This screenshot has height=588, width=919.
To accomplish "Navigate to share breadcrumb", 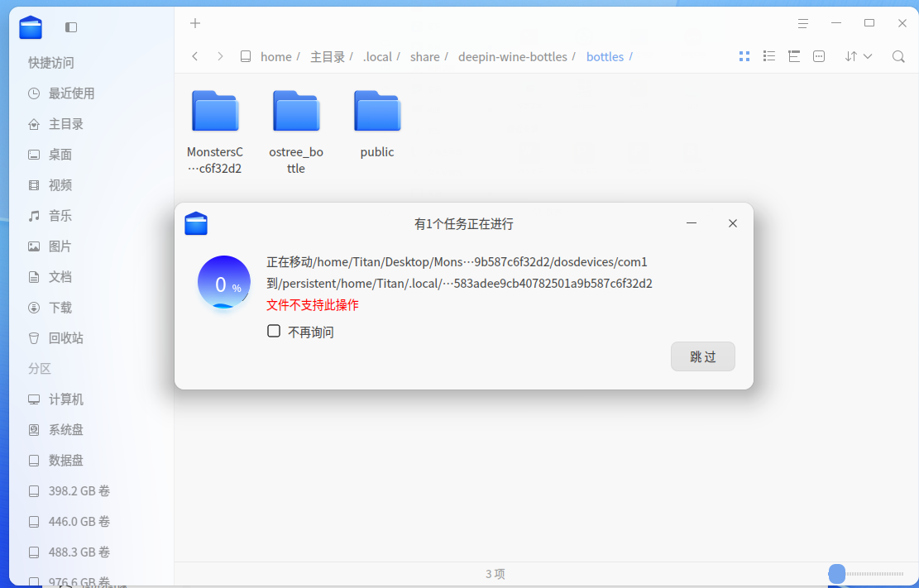I will pyautogui.click(x=425, y=57).
